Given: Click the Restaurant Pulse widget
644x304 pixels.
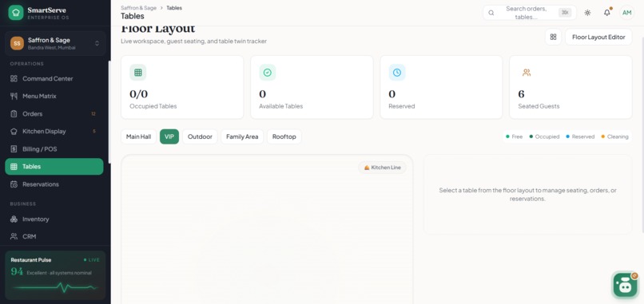Looking at the screenshot, I should pyautogui.click(x=55, y=274).
